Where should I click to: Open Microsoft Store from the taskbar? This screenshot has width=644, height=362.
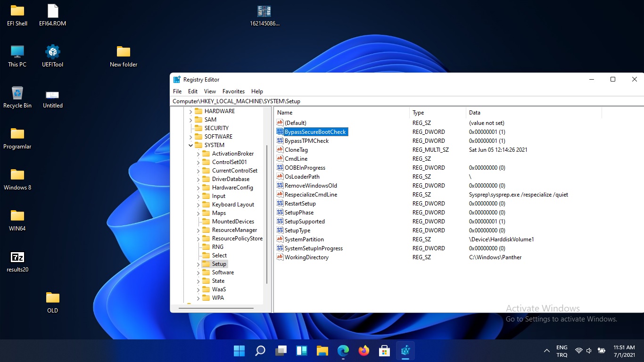coord(385,351)
